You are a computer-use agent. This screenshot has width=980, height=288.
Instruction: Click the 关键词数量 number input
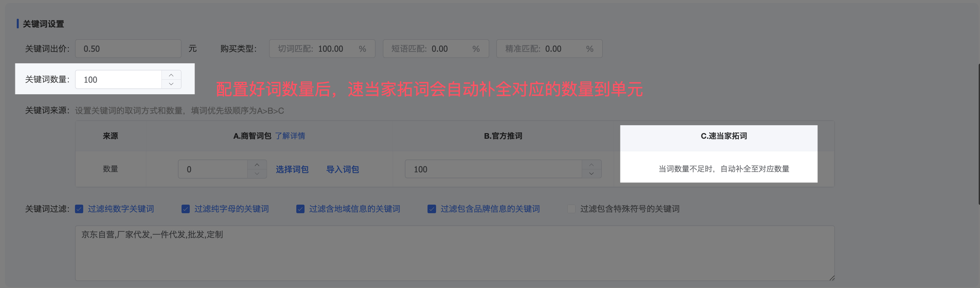119,80
